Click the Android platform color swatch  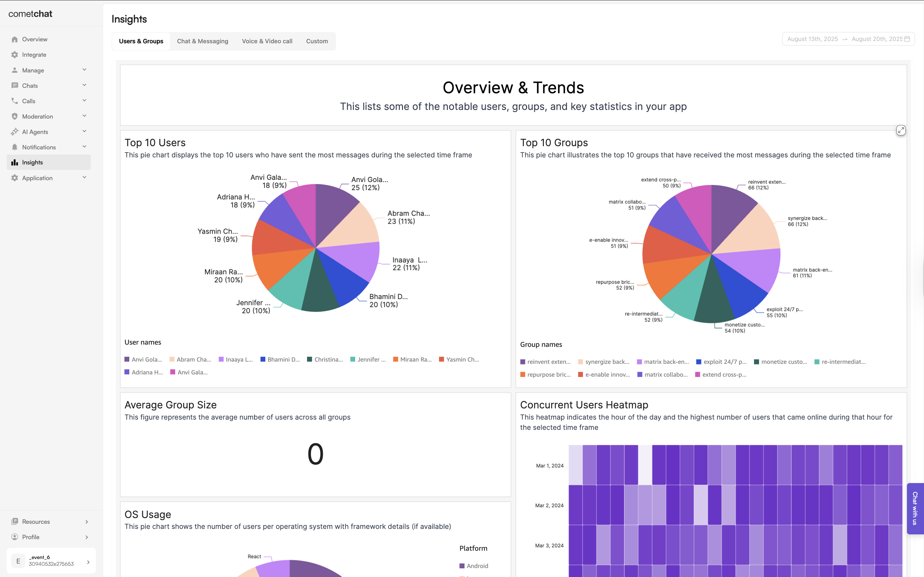[x=462, y=566]
